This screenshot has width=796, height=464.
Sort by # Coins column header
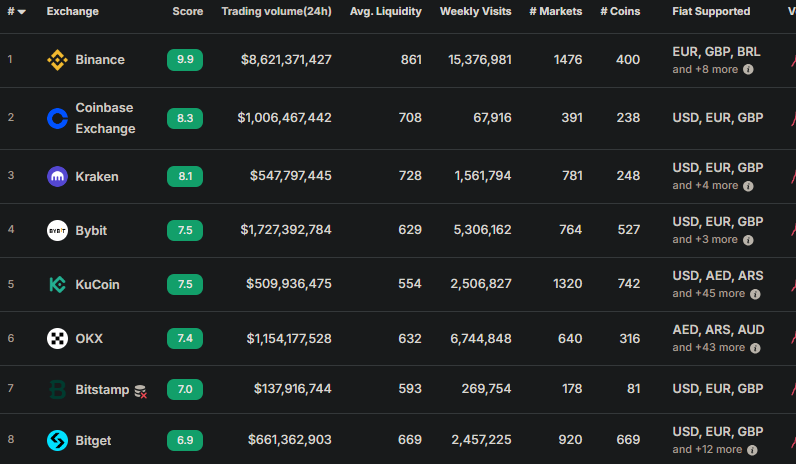(620, 11)
